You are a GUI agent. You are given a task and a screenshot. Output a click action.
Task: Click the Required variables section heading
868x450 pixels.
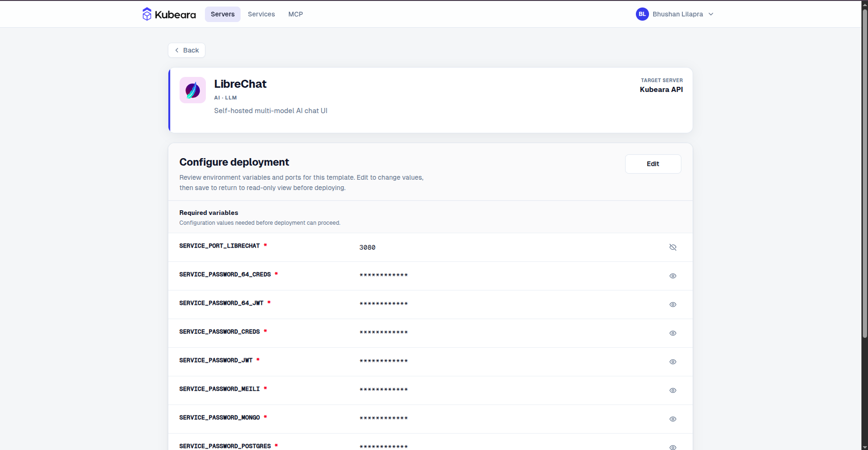[x=209, y=213]
